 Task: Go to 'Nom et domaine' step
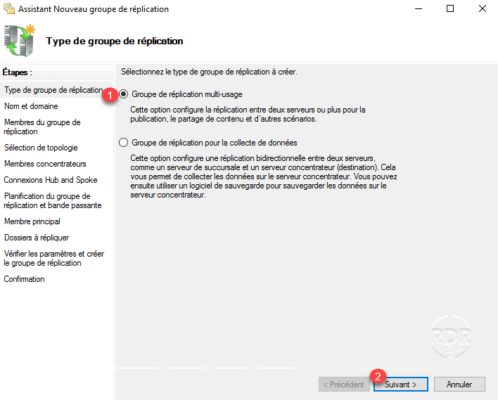click(x=31, y=106)
